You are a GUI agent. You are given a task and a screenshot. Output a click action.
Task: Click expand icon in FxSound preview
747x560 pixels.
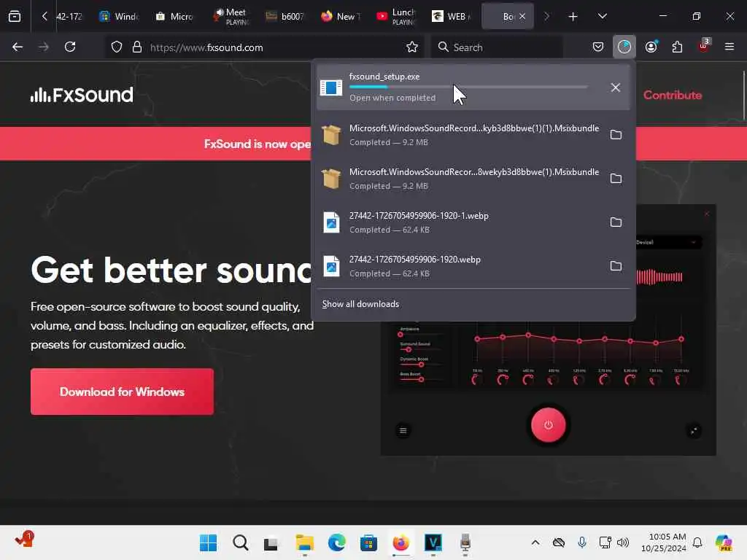pos(694,431)
